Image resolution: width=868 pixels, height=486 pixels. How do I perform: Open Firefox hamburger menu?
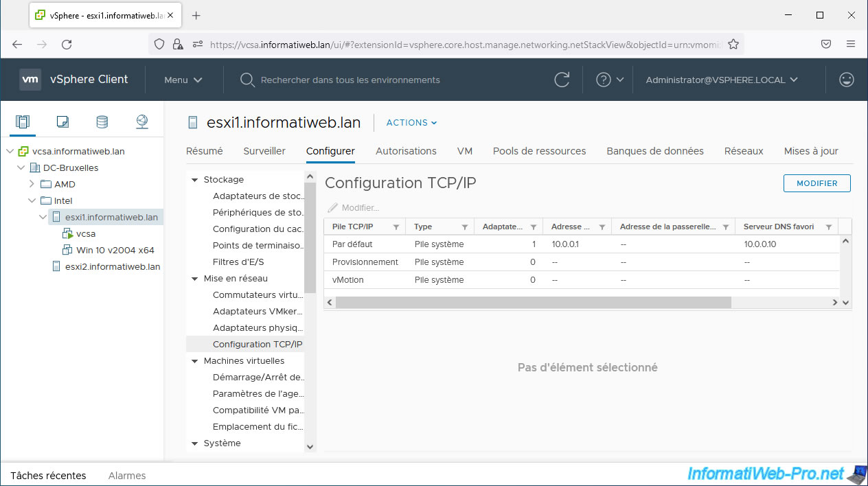click(x=851, y=44)
